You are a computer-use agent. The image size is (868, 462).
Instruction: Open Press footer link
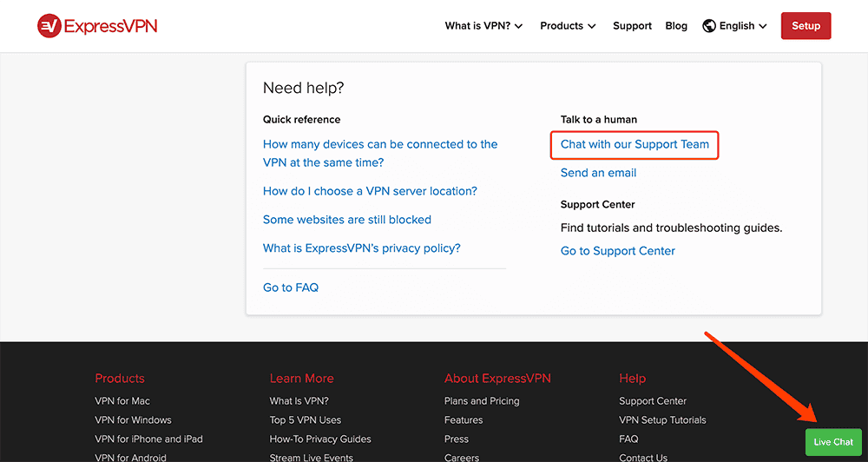click(x=457, y=439)
